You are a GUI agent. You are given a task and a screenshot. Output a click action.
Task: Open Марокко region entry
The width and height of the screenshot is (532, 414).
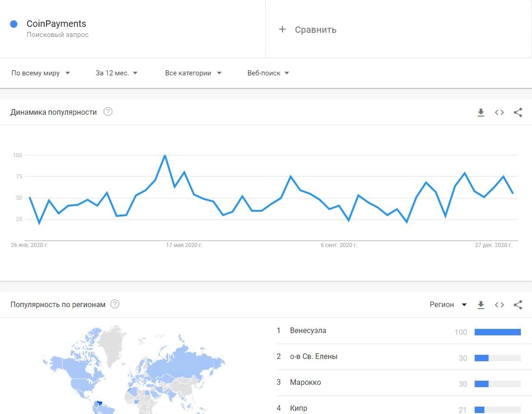305,383
